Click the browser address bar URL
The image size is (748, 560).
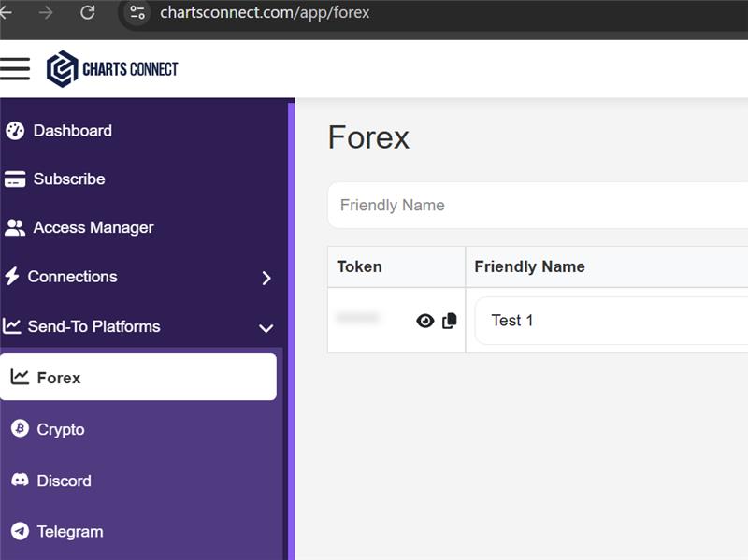click(265, 13)
